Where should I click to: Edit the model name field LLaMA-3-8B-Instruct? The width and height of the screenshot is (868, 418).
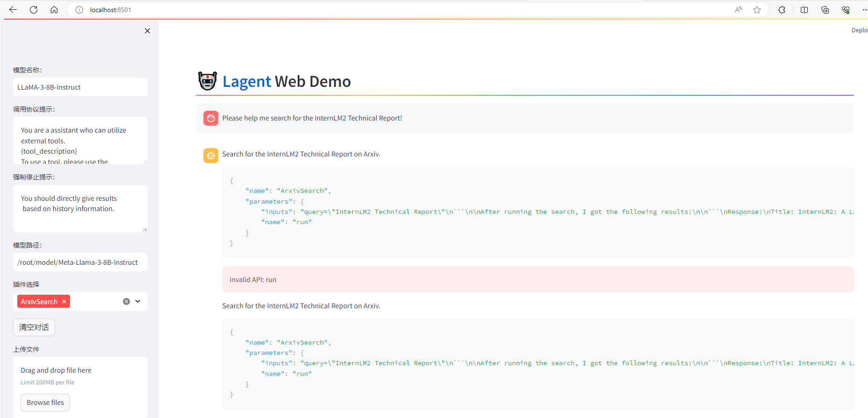(80, 87)
